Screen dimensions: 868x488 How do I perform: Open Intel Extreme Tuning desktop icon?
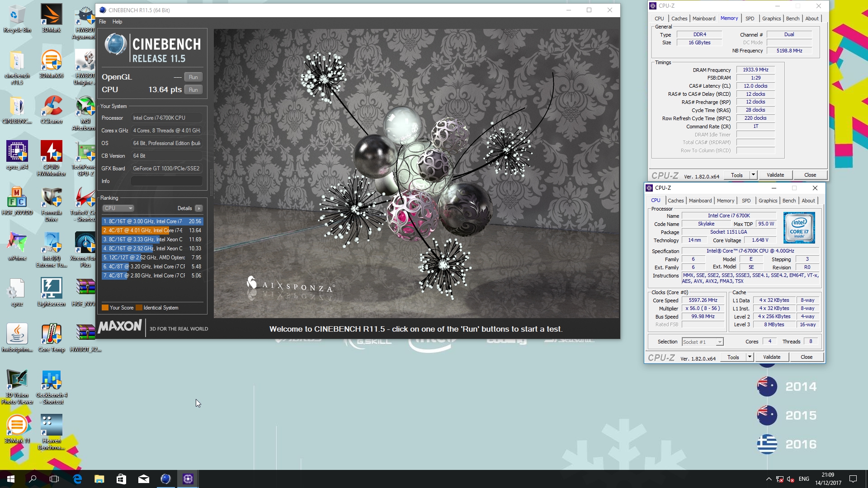[x=51, y=250]
